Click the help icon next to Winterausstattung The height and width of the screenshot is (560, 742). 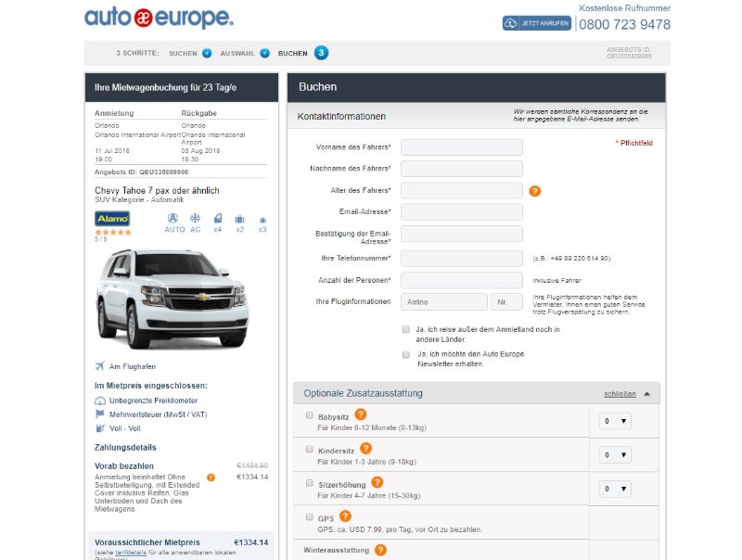click(x=380, y=550)
